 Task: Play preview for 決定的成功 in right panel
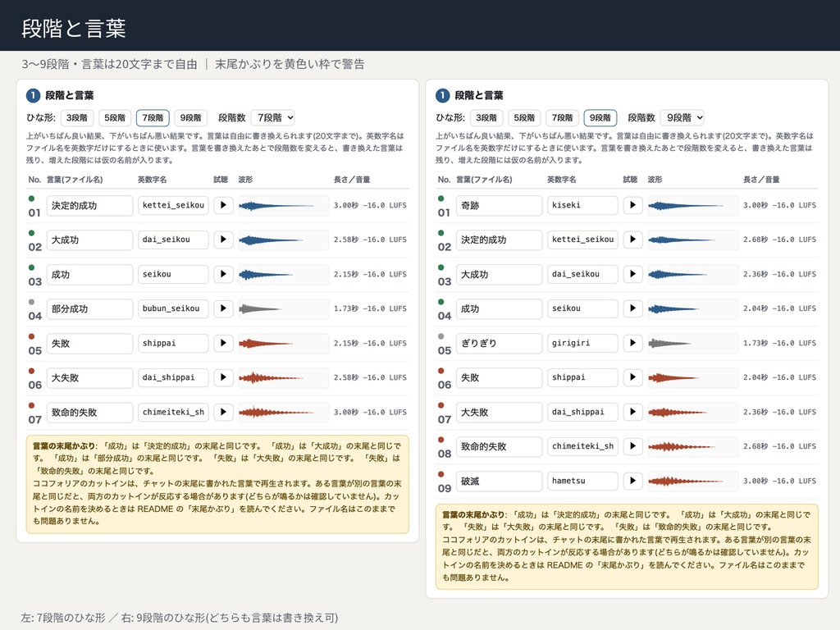point(632,240)
